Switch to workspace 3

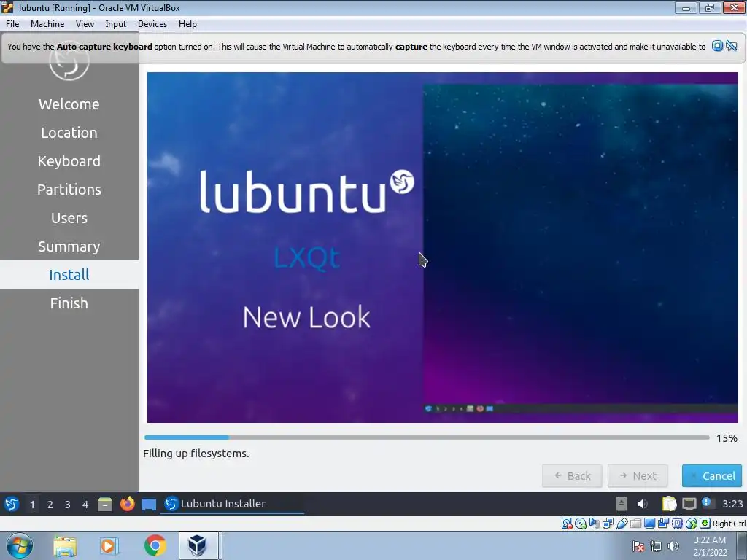tap(68, 505)
